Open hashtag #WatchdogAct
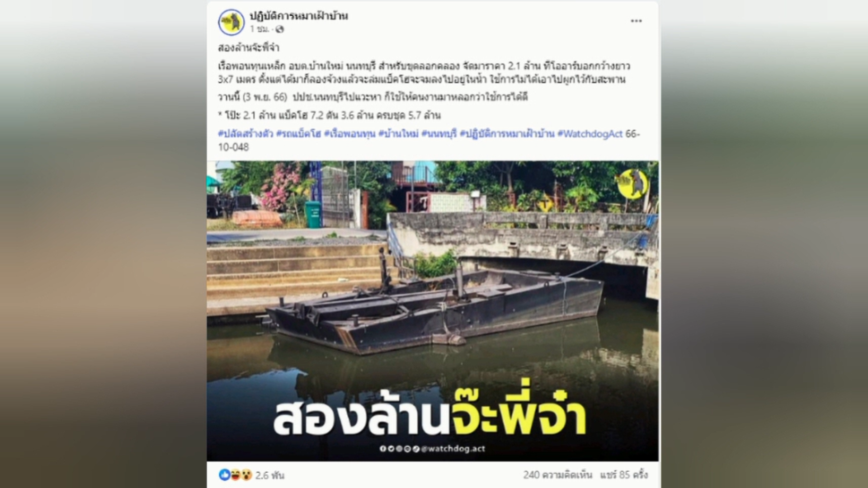Viewport: 868px width, 488px height. (590, 134)
